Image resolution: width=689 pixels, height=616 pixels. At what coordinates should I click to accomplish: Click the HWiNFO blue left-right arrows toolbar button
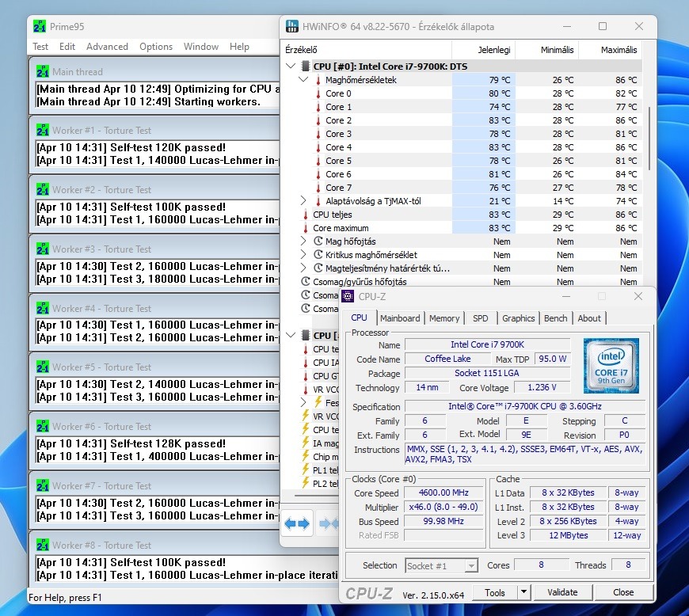coord(297,523)
